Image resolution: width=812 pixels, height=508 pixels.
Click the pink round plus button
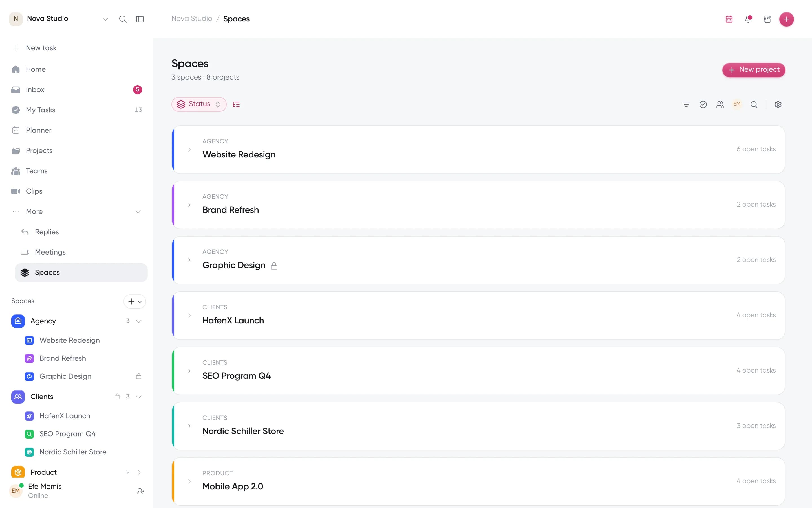click(787, 19)
